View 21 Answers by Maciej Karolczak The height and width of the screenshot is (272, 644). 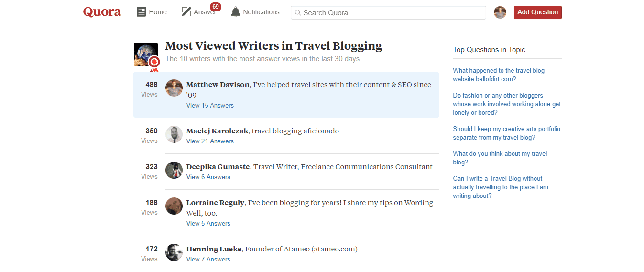[x=210, y=141]
